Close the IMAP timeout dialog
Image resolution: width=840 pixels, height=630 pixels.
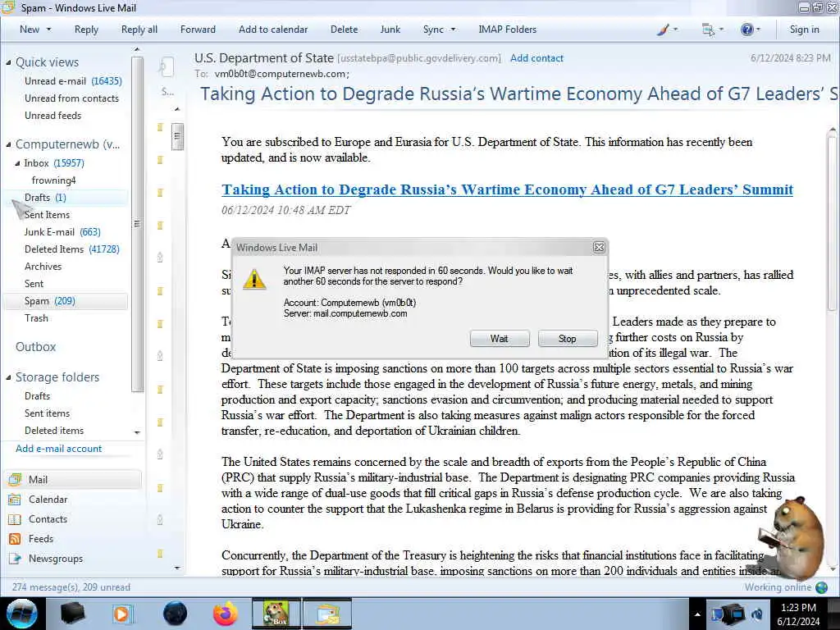click(x=599, y=247)
